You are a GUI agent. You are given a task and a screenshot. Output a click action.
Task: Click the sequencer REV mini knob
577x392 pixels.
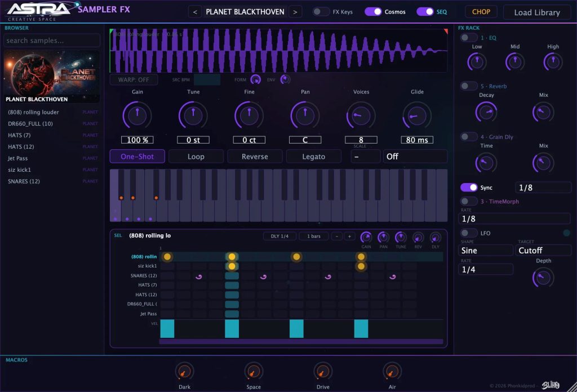[418, 237]
